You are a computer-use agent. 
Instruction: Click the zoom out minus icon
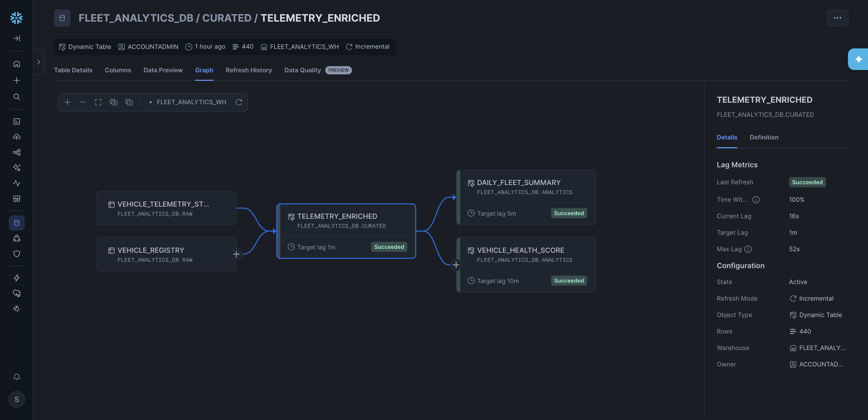click(x=83, y=102)
